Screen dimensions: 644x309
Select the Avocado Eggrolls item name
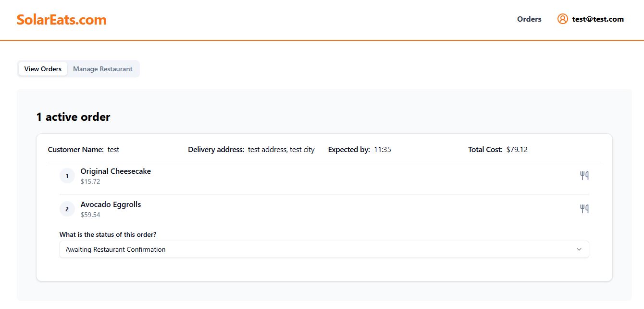coord(111,205)
